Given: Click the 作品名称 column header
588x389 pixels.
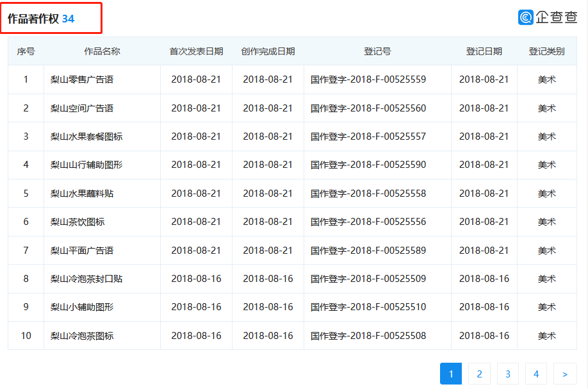Looking at the screenshot, I should [x=102, y=51].
